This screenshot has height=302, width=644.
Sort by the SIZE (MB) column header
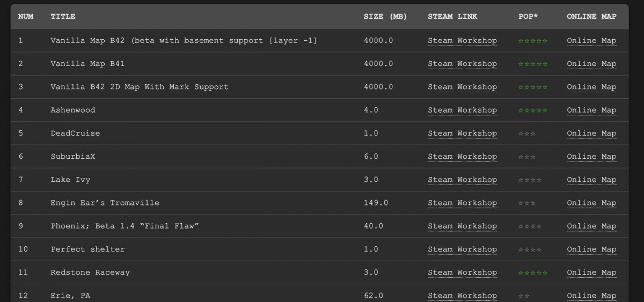pyautogui.click(x=385, y=17)
